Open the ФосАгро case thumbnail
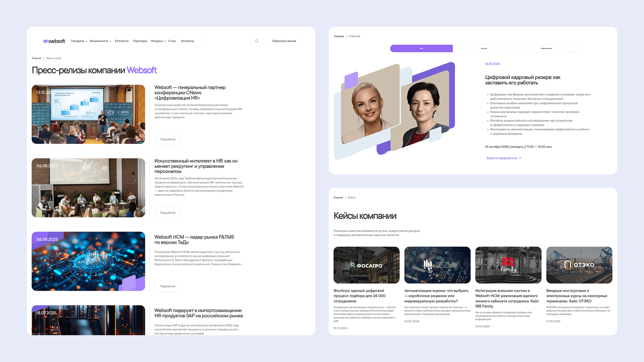 [x=366, y=265]
